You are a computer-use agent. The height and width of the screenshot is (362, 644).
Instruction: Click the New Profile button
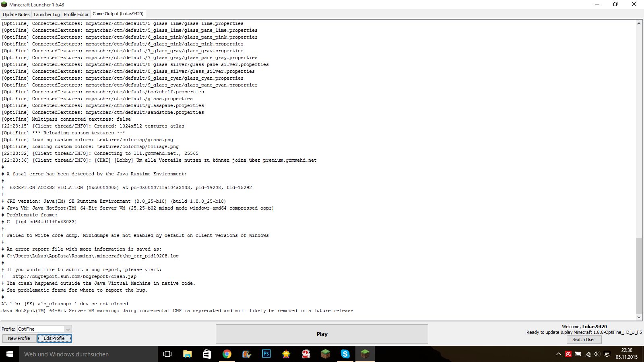(x=19, y=338)
